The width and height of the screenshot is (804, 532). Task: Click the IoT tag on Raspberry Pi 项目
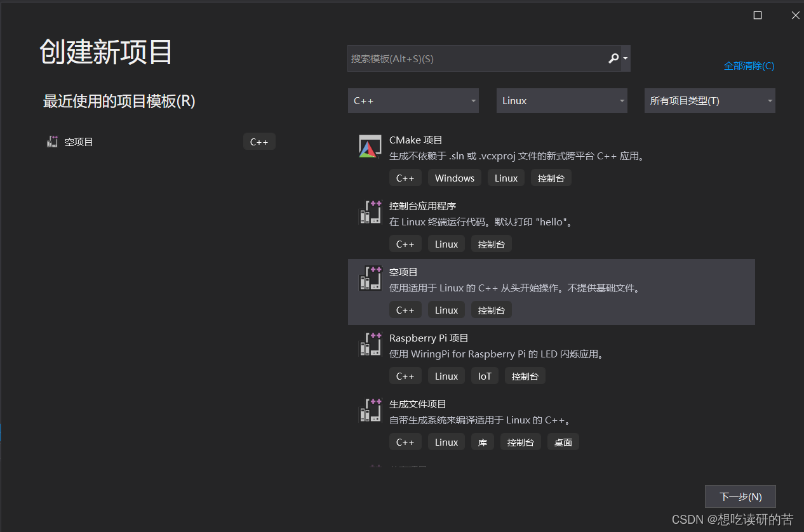click(485, 376)
